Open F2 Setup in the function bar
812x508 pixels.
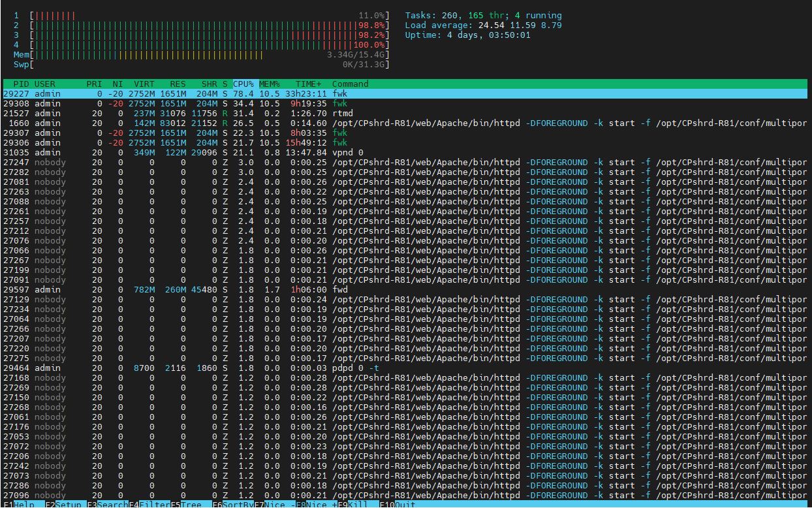64,504
